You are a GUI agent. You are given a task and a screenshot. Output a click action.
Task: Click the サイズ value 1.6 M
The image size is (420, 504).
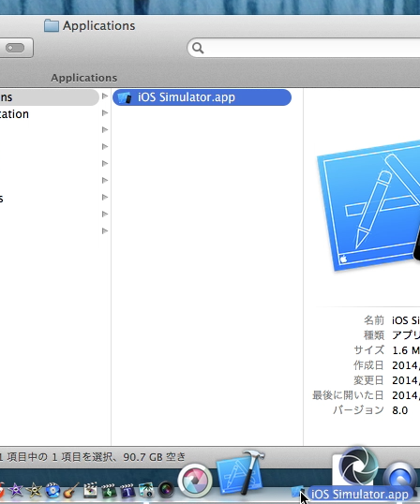(x=406, y=350)
